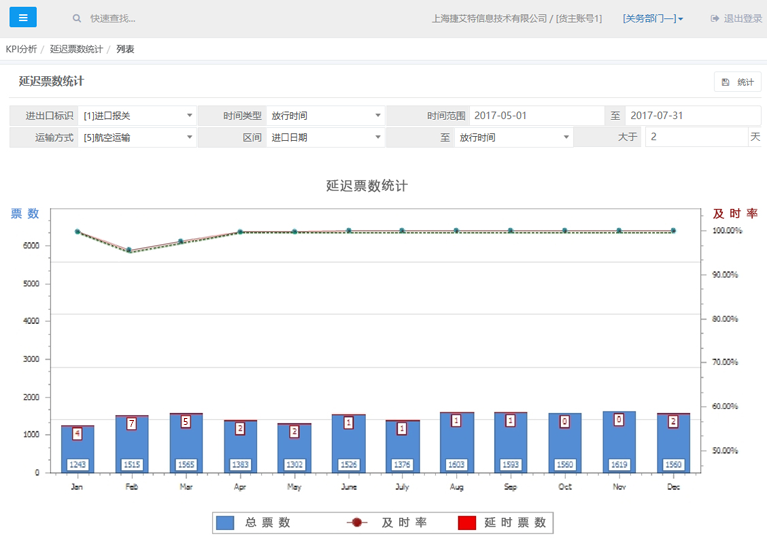Click the May bar labeled 1302
This screenshot has height=545, width=767.
pos(294,448)
